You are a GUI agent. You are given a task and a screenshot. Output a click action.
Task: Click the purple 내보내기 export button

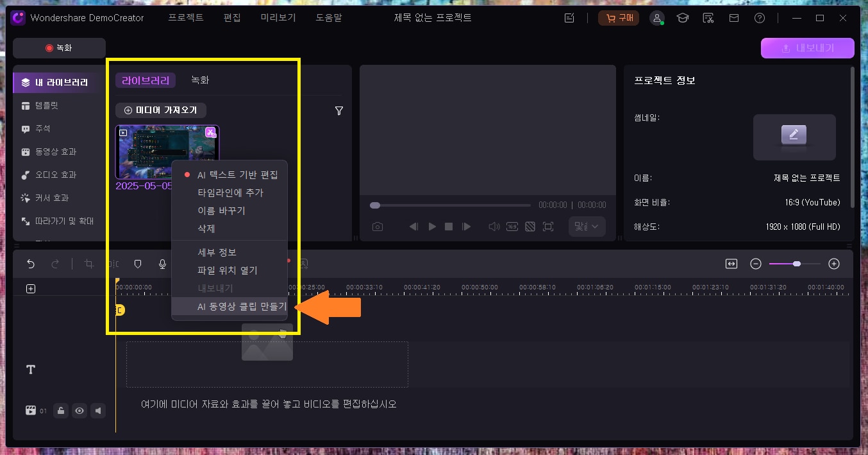click(807, 48)
